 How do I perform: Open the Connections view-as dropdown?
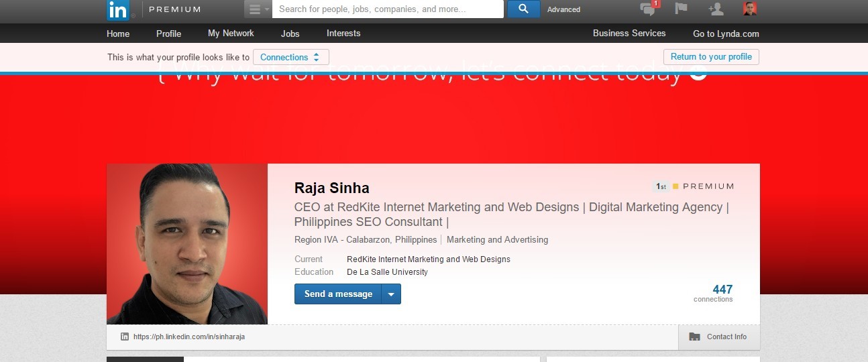point(291,58)
